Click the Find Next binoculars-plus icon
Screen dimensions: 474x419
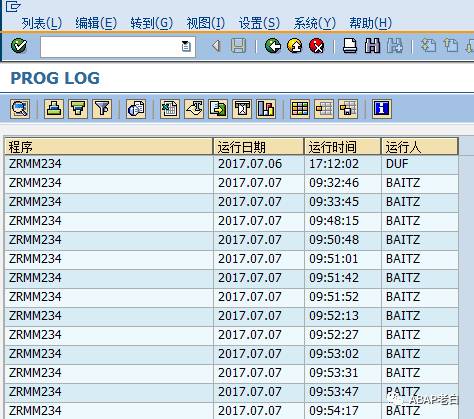(x=395, y=46)
